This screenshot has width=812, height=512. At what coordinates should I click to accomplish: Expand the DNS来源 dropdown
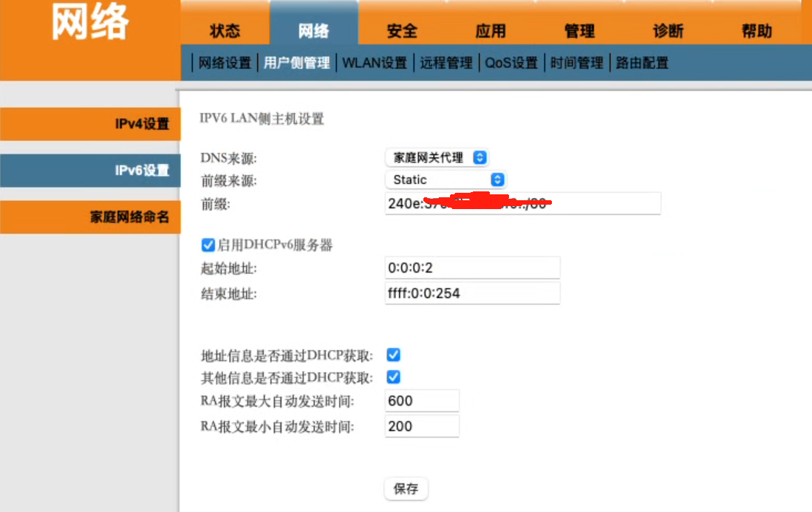(437, 157)
